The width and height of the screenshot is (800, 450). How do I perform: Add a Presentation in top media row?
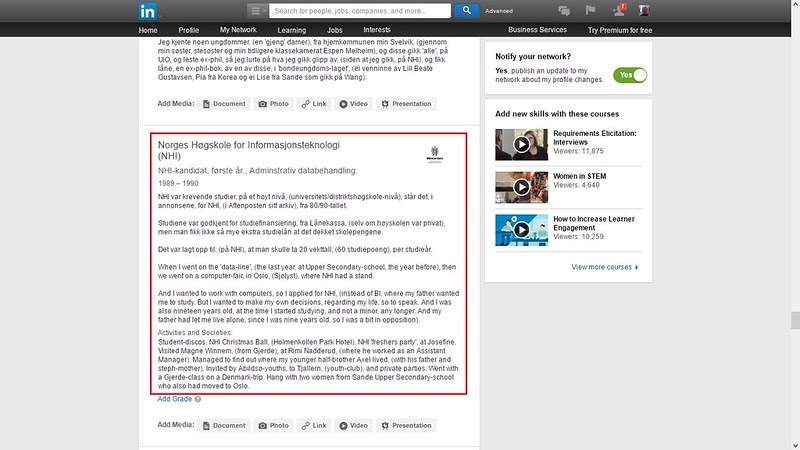[x=407, y=104]
